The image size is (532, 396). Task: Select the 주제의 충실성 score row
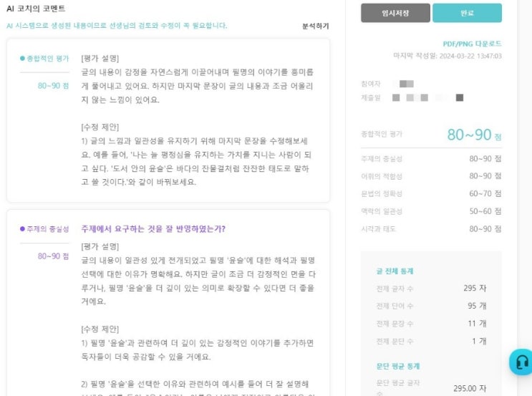pyautogui.click(x=431, y=158)
